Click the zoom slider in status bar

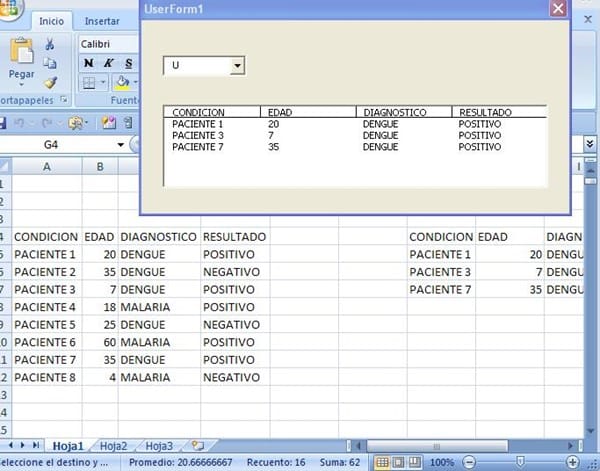click(x=518, y=463)
